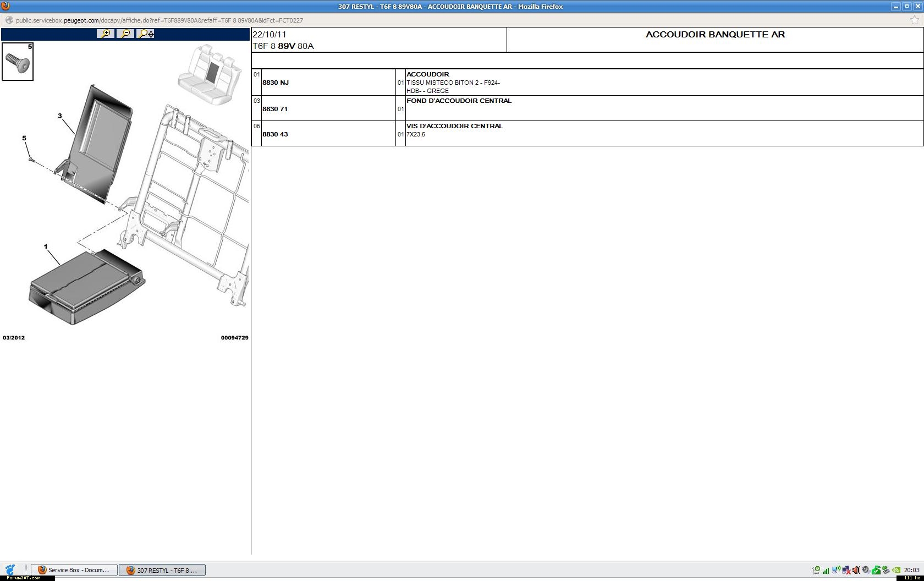Zoom in on the parts diagram
The image size is (924, 581).
tap(105, 34)
